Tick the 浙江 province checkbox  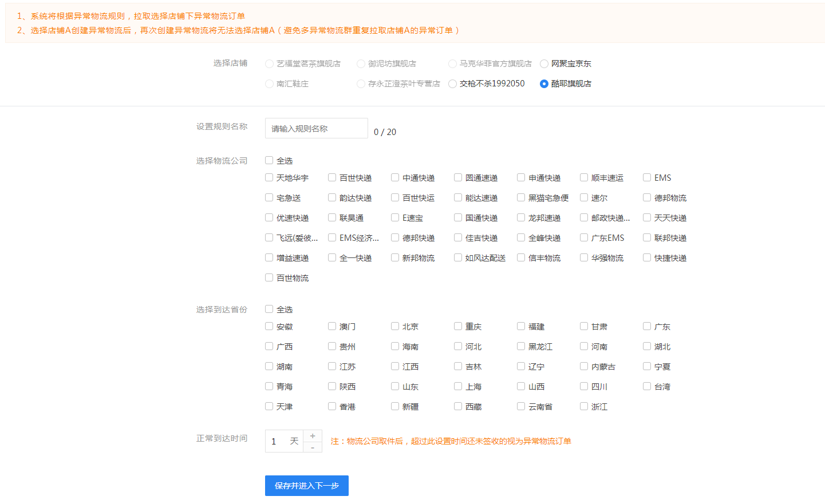coord(584,406)
